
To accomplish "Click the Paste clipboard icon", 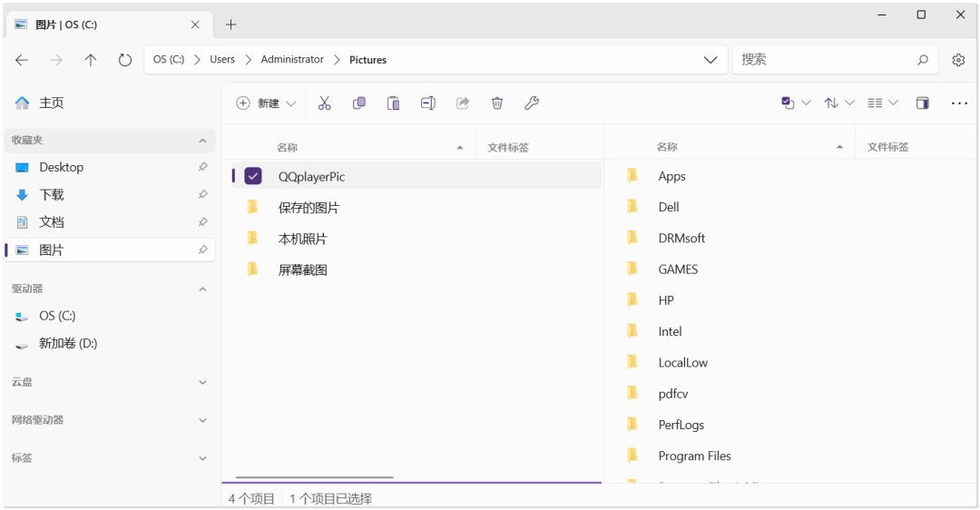I will (393, 103).
